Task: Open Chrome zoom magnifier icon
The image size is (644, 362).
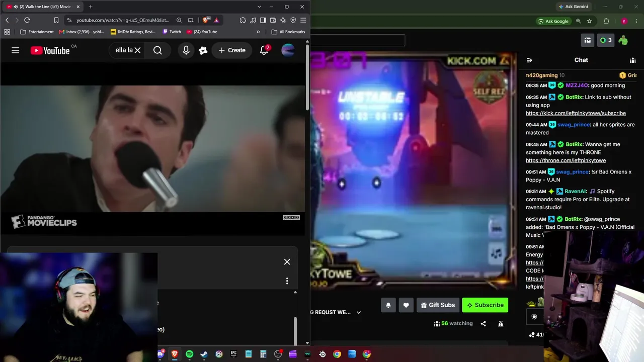Action: click(x=579, y=21)
